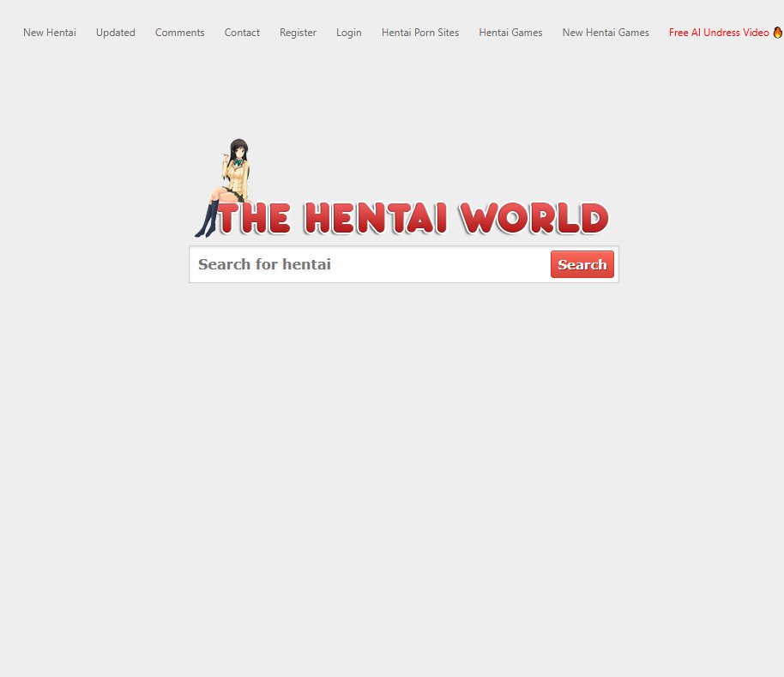Open the Login page
Viewport: 784px width, 677px height.
coord(348,33)
